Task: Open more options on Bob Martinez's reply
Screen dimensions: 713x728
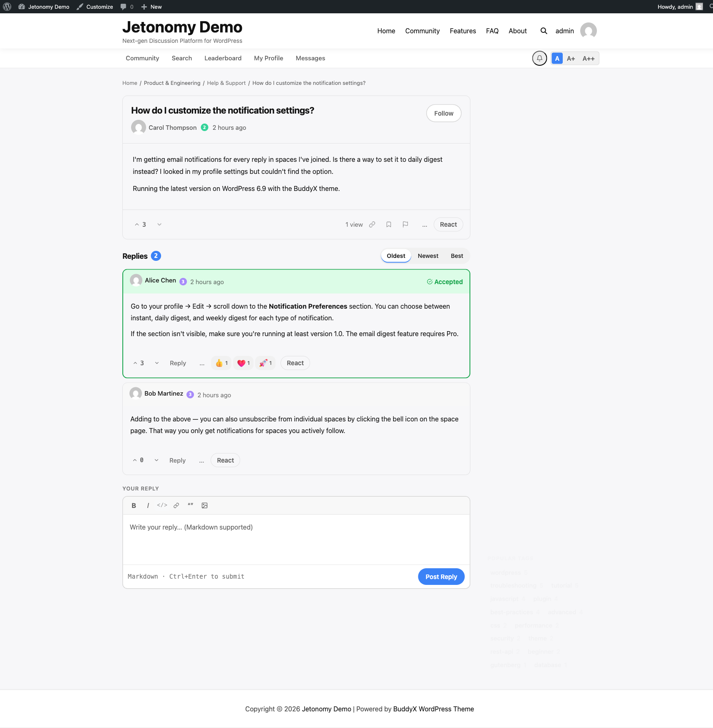Action: click(201, 461)
